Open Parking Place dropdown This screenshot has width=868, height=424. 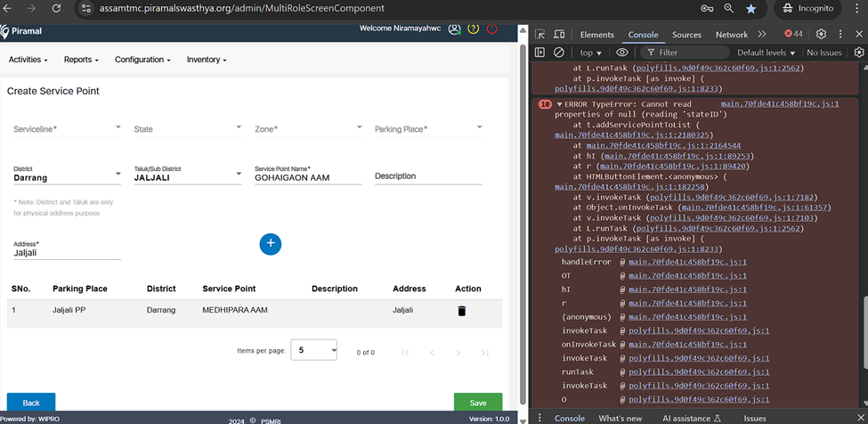tap(428, 129)
